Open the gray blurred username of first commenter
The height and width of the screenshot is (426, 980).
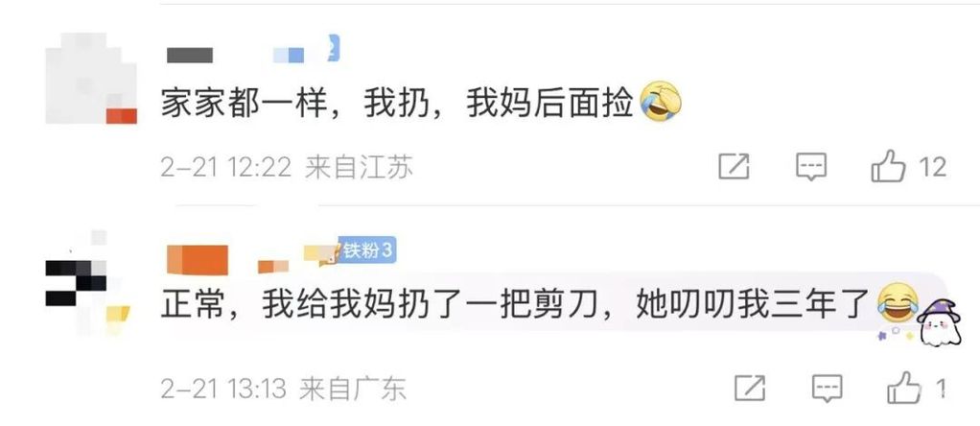tap(190, 55)
